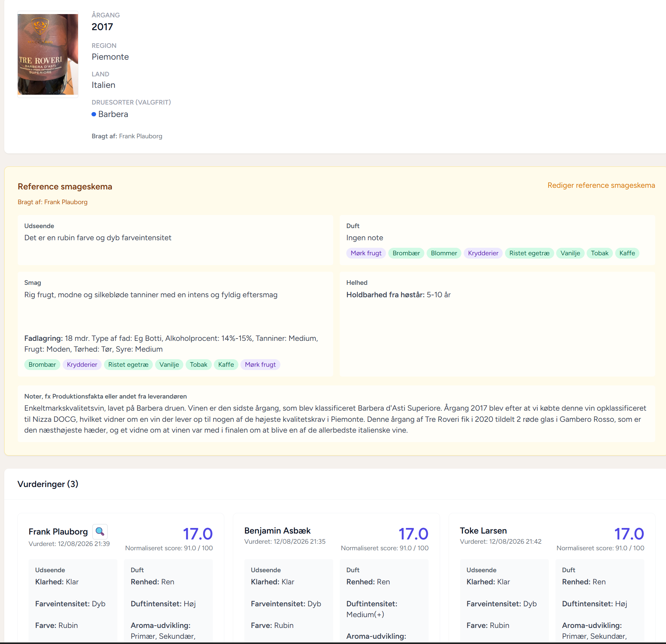
Task: Select Ristet egetræ tag under Duft
Action: [x=529, y=253]
